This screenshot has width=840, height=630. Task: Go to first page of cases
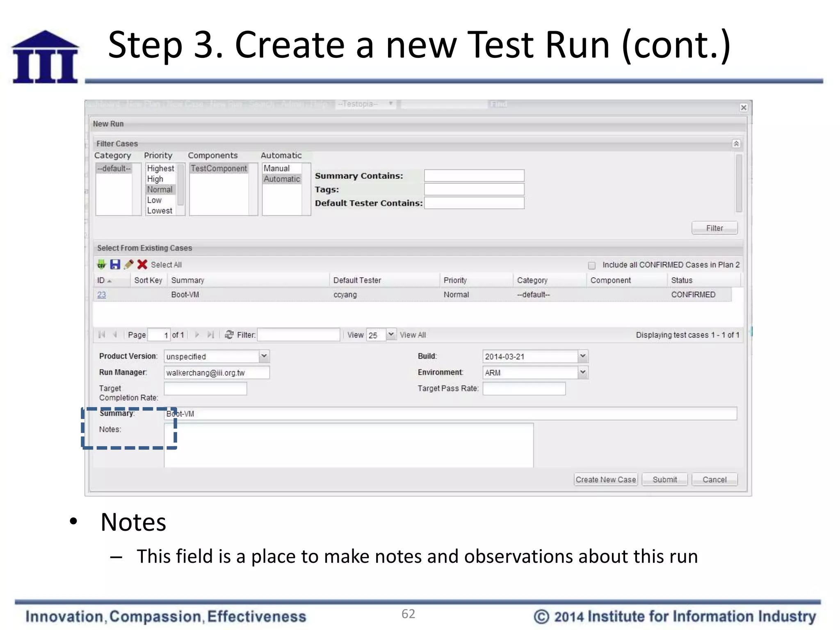coord(102,335)
